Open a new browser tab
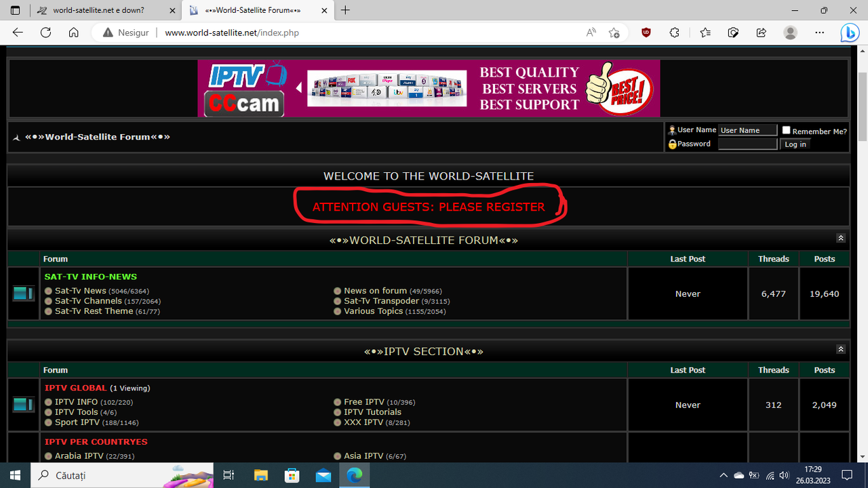The height and width of the screenshot is (488, 868). (x=346, y=10)
